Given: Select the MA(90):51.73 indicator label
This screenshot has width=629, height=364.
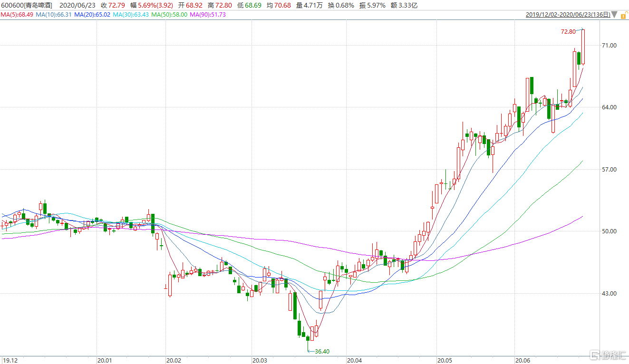Looking at the screenshot, I should tap(208, 15).
